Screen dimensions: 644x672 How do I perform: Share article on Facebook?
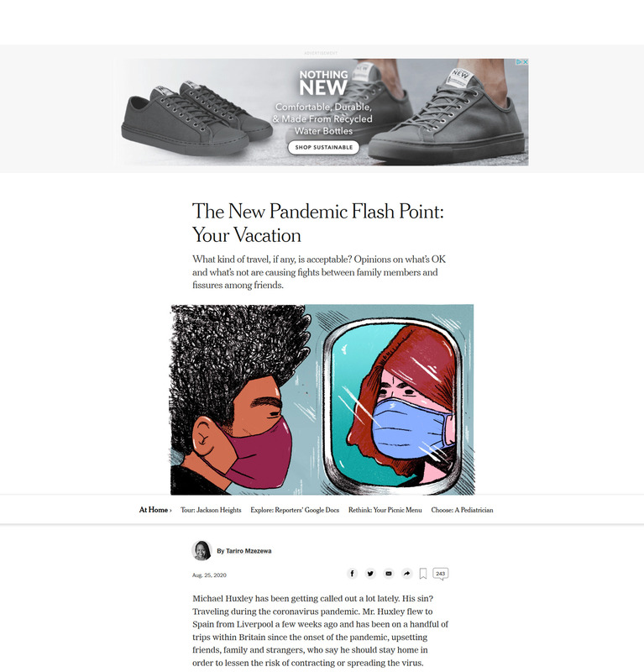pyautogui.click(x=352, y=574)
